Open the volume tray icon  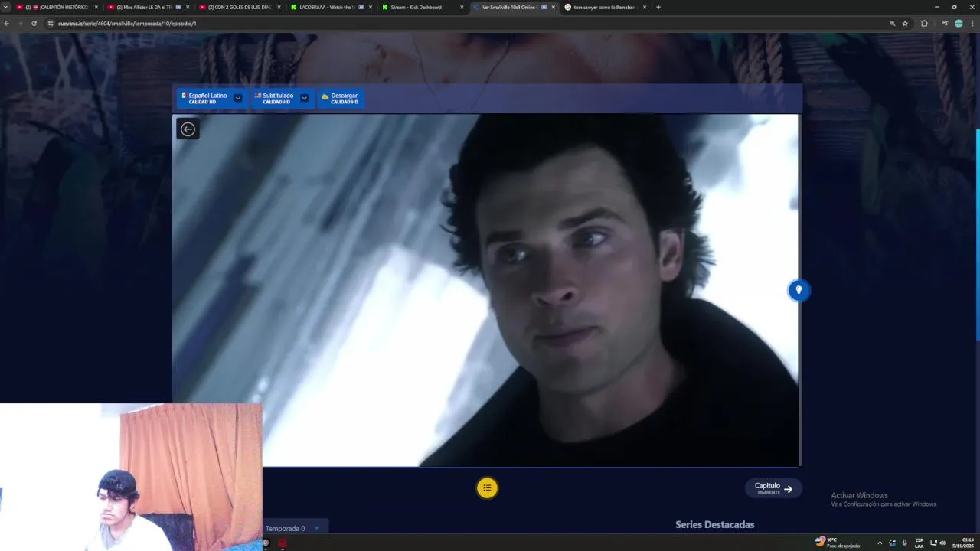(942, 543)
